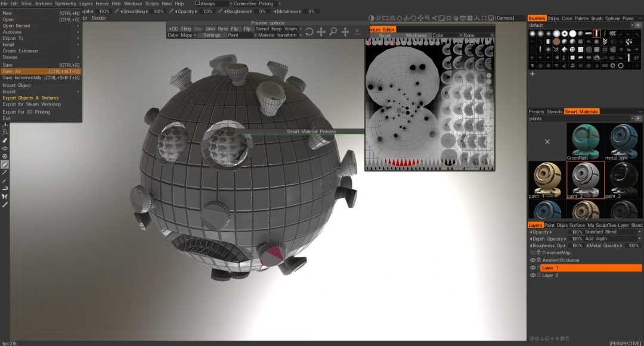644x346 pixels.
Task: Click the Reset button in Preview options
Action: (x=223, y=29)
